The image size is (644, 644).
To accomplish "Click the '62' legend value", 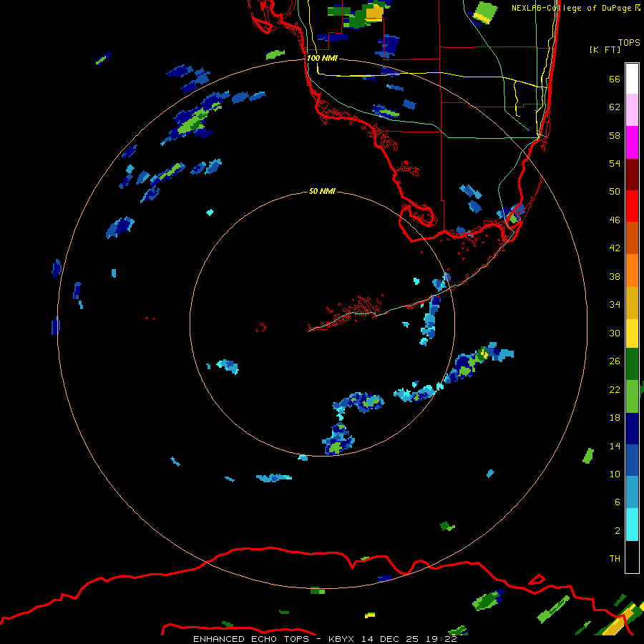I will click(615, 107).
